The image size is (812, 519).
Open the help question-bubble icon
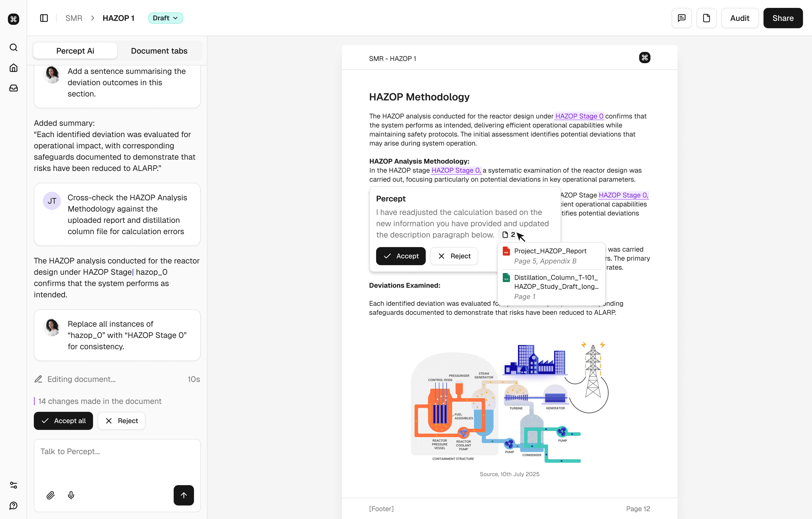(x=13, y=505)
